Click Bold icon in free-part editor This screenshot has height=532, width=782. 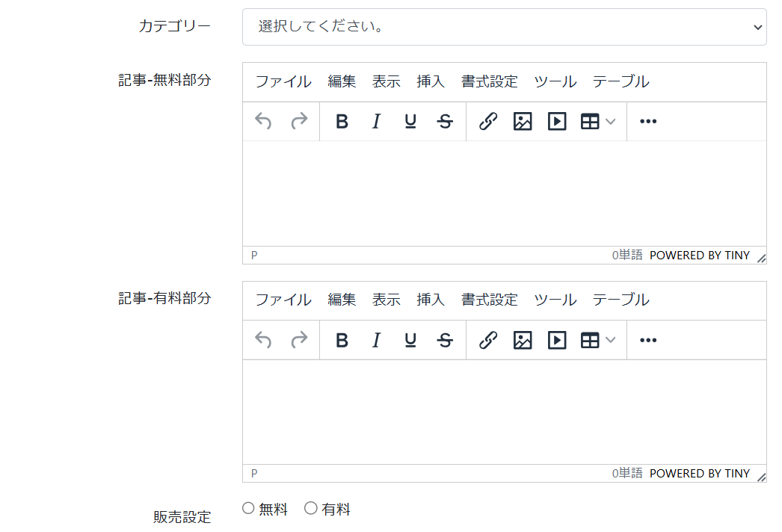click(342, 122)
